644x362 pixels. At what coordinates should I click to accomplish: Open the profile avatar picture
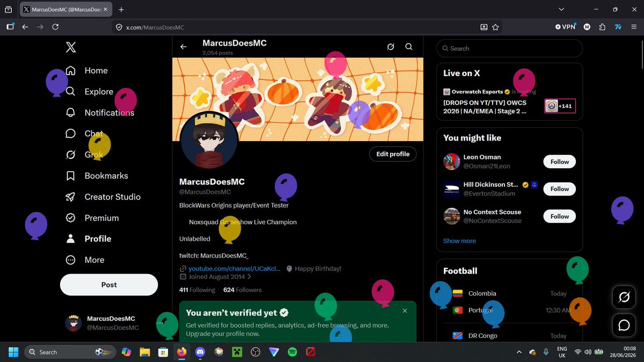(209, 141)
